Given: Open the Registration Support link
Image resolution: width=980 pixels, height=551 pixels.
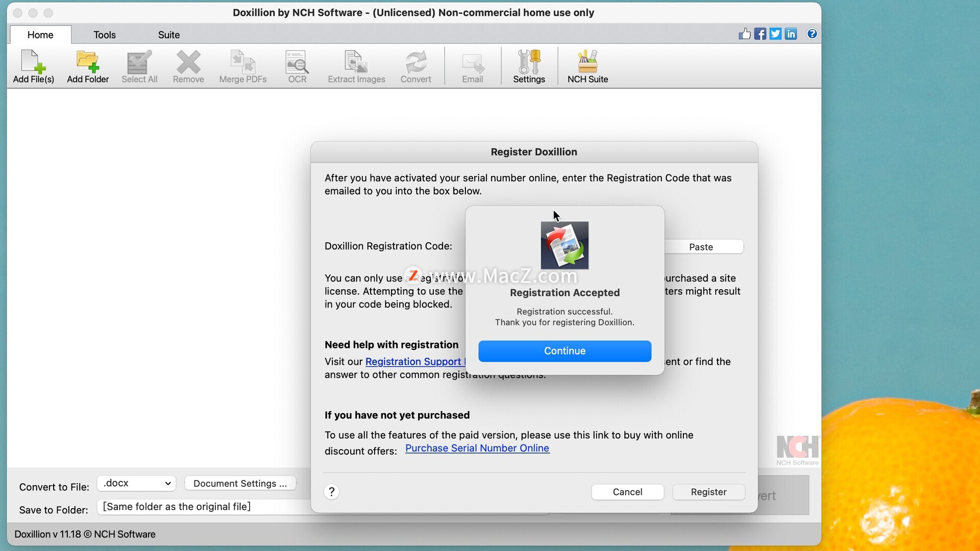Looking at the screenshot, I should click(x=415, y=361).
